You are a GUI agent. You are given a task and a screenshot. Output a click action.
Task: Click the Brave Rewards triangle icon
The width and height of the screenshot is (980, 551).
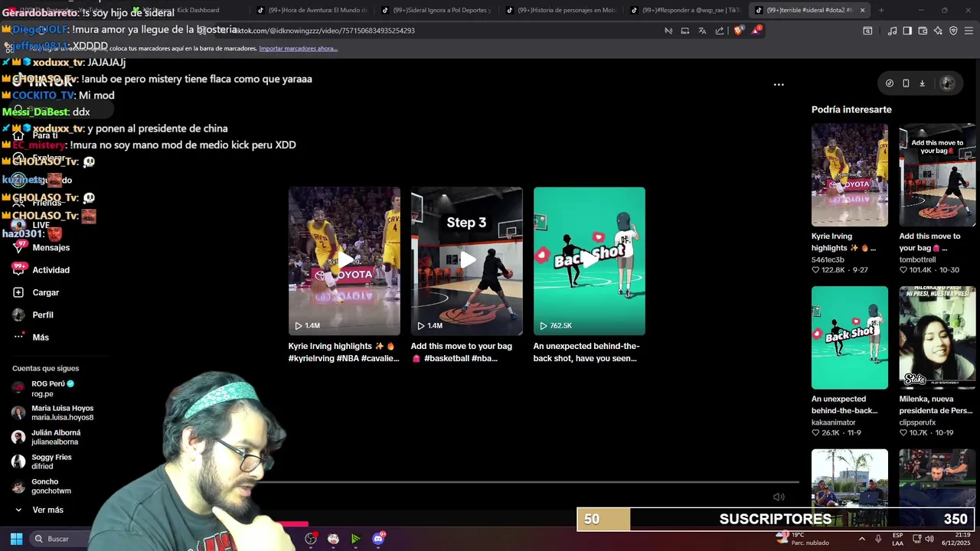(x=756, y=31)
